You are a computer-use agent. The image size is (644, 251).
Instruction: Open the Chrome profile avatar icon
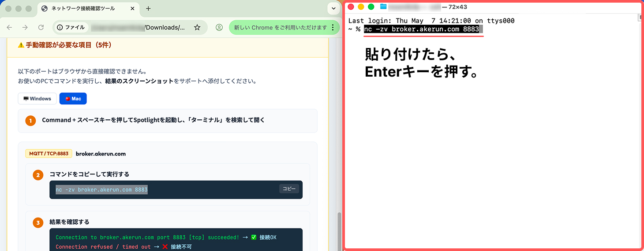219,27
